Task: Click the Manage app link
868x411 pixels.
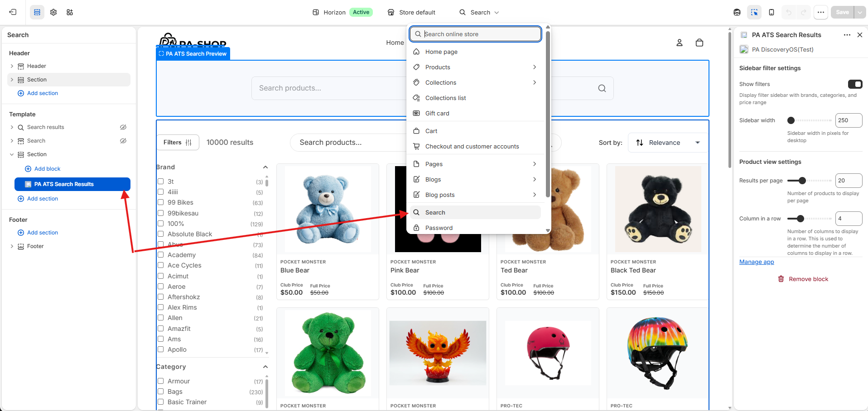Action: click(x=757, y=262)
